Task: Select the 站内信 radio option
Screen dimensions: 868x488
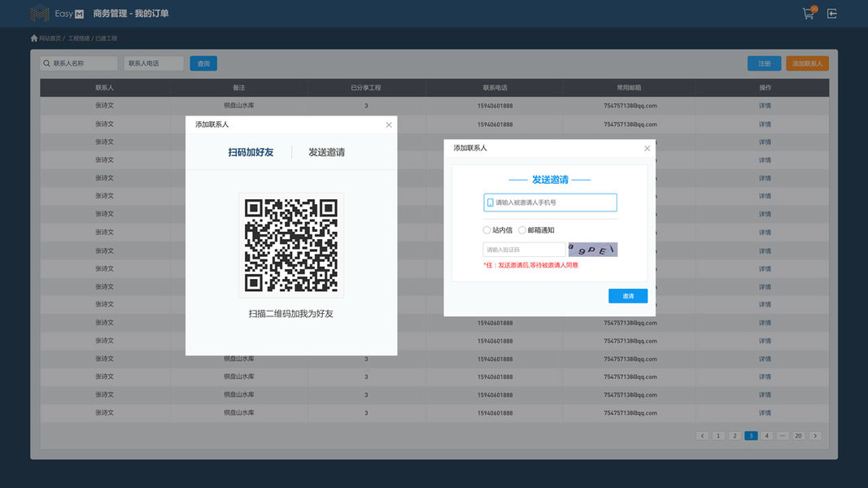Action: click(x=486, y=230)
